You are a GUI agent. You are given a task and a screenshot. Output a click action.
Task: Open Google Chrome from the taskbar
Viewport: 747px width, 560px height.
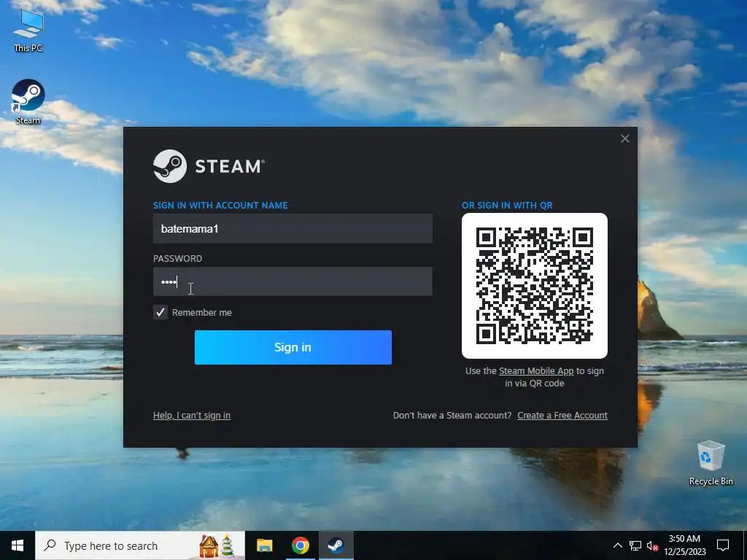[x=300, y=545]
